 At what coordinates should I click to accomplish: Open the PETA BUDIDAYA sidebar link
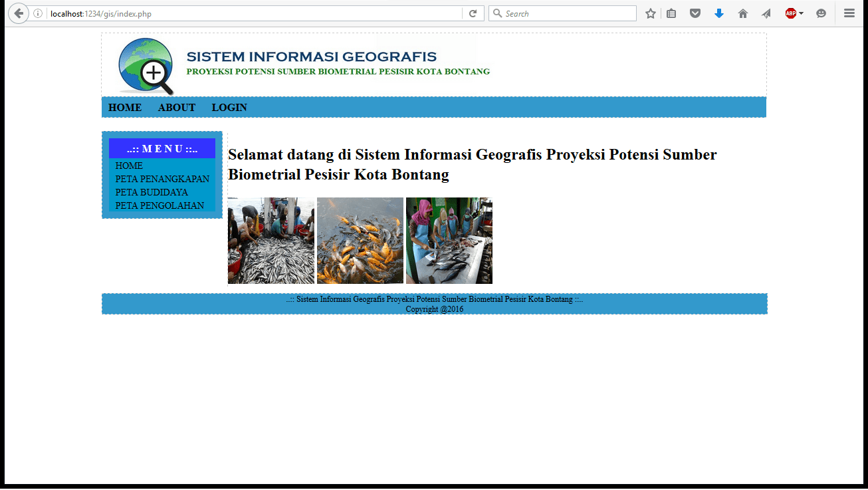(152, 192)
